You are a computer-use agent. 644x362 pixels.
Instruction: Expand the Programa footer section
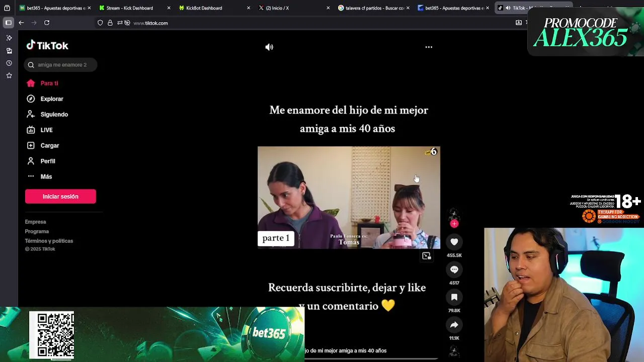(37, 231)
